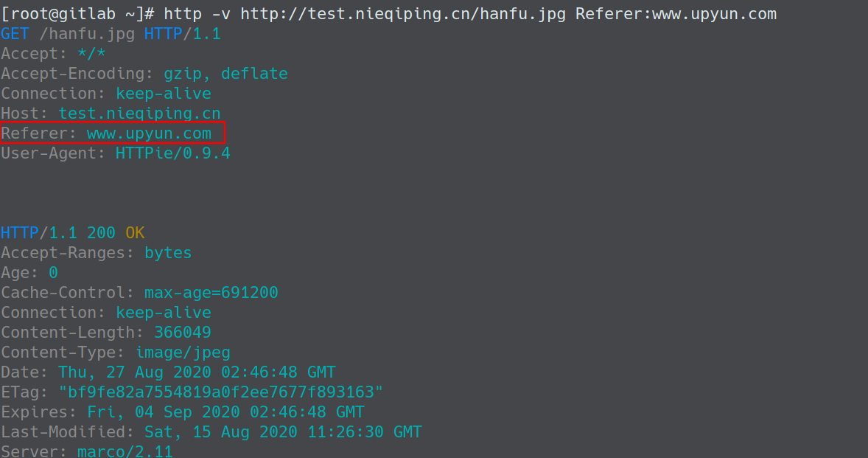Click the Content-Length value 366049
Image resolution: width=868 pixels, height=458 pixels.
pos(183,333)
